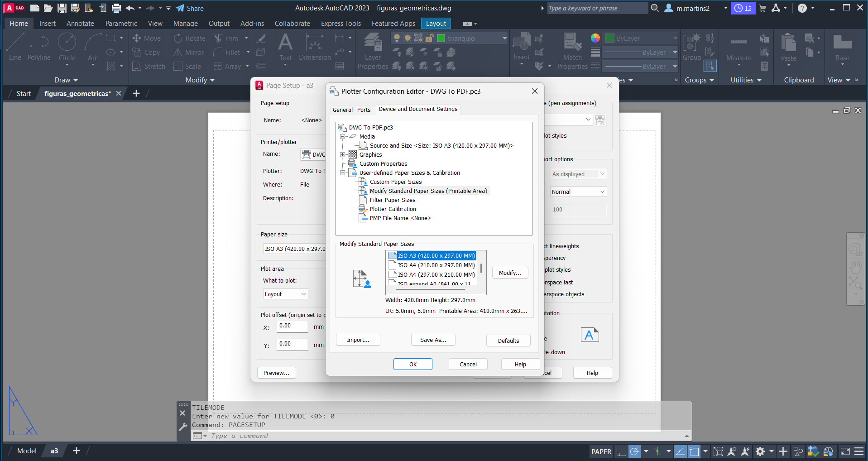
Task: Toggle Maximize Viewport in the status bar
Action: [x=718, y=451]
